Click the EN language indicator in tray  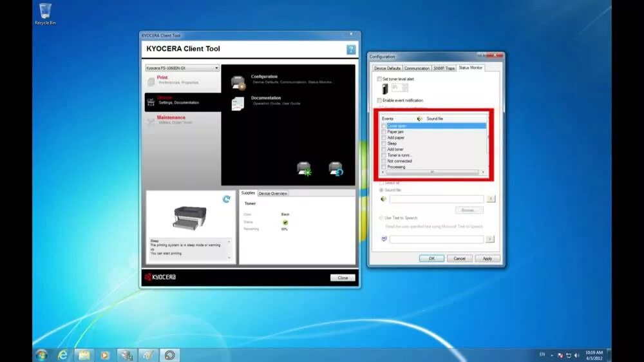(x=542, y=354)
